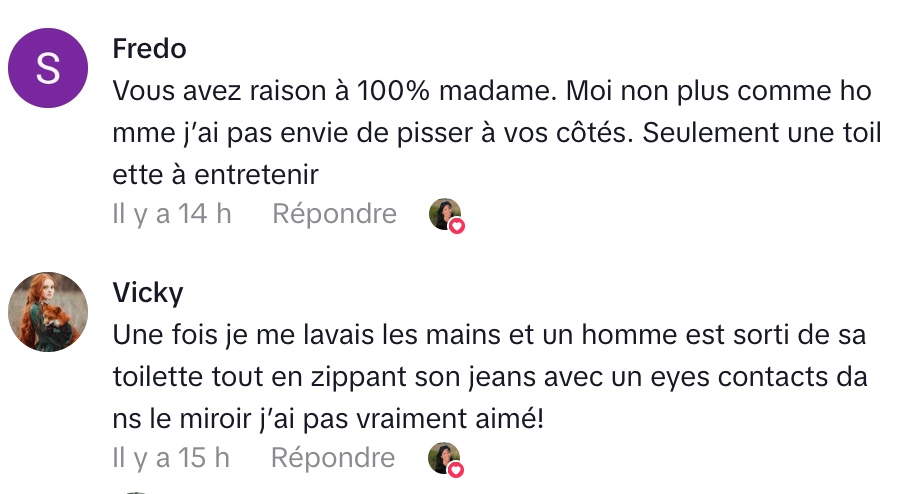Click the line 'ette à entretenir' in Fredo's comment
The height and width of the screenshot is (494, 902).
click(x=215, y=174)
